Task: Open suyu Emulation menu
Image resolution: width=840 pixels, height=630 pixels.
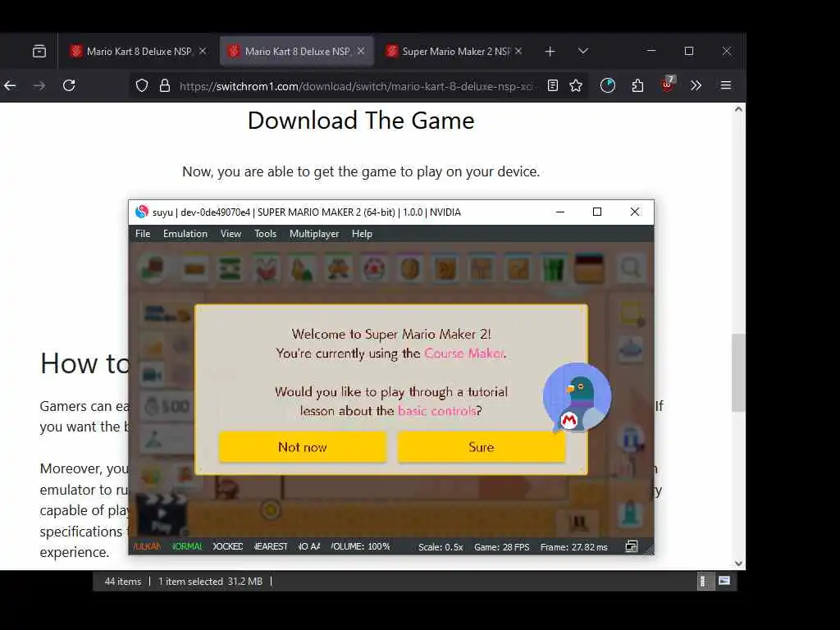Action: coord(185,234)
